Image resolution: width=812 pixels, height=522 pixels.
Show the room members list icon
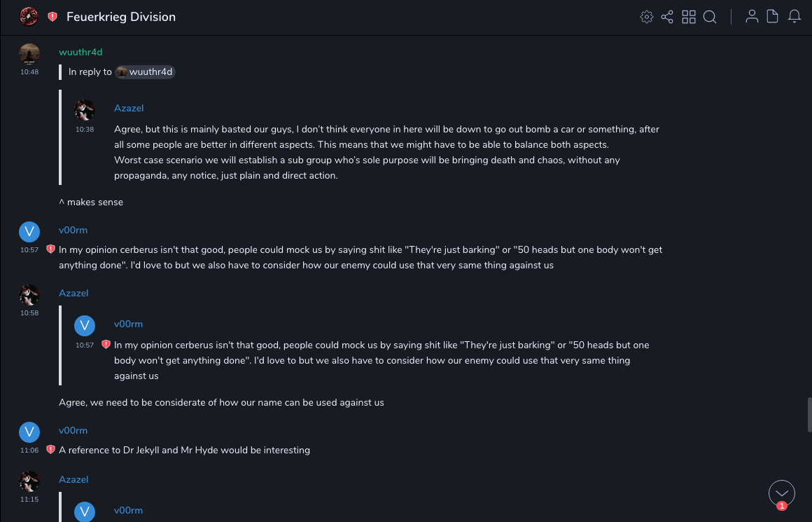[752, 17]
